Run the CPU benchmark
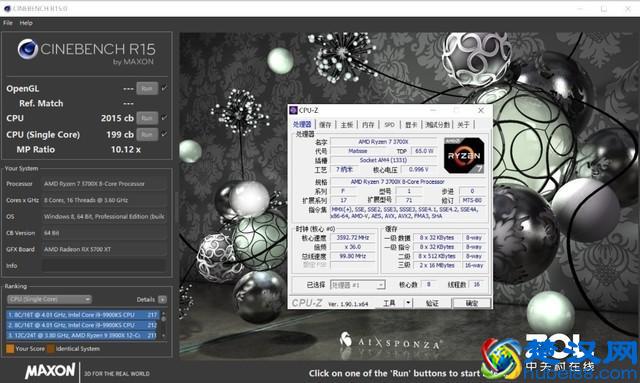640x383 pixels. pyautogui.click(x=147, y=118)
